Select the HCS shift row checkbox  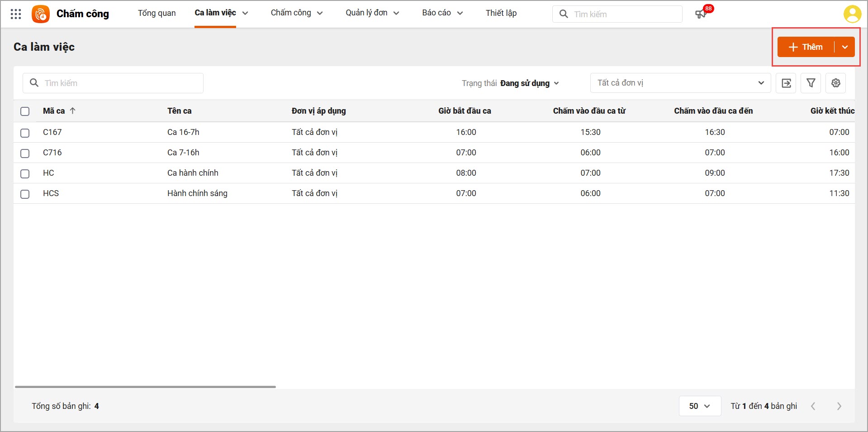[25, 194]
